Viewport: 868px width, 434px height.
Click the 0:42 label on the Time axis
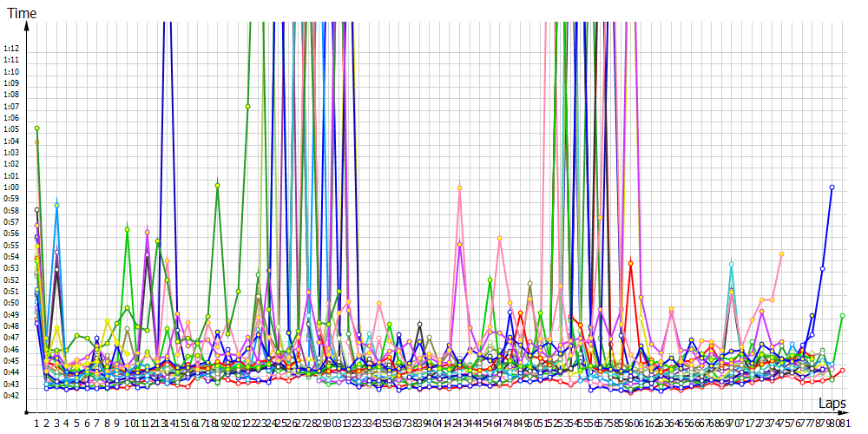pos(11,396)
